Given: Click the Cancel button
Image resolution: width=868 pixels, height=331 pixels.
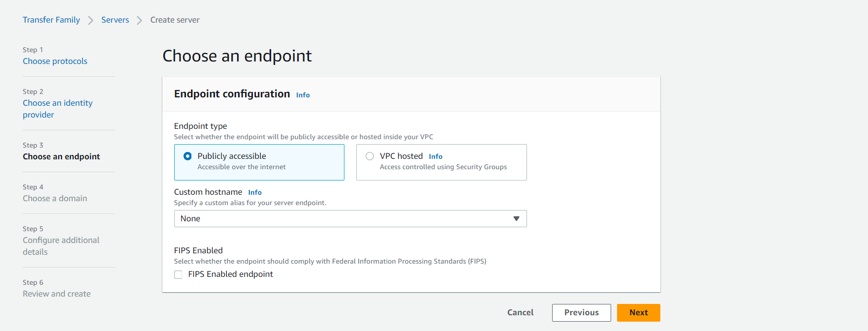Looking at the screenshot, I should coord(520,312).
